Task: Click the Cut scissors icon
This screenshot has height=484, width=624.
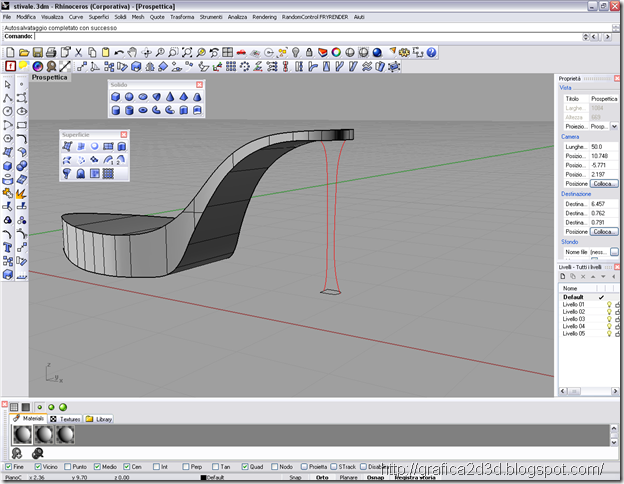Action: tap(78, 53)
